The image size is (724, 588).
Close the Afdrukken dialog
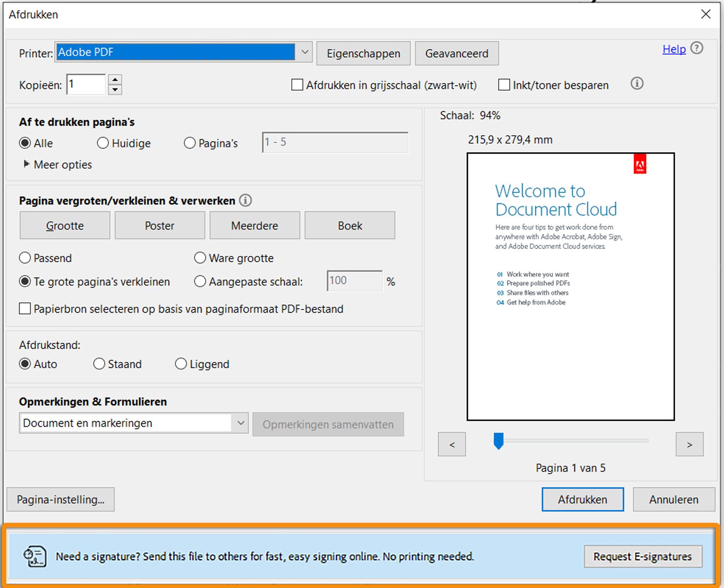click(706, 14)
